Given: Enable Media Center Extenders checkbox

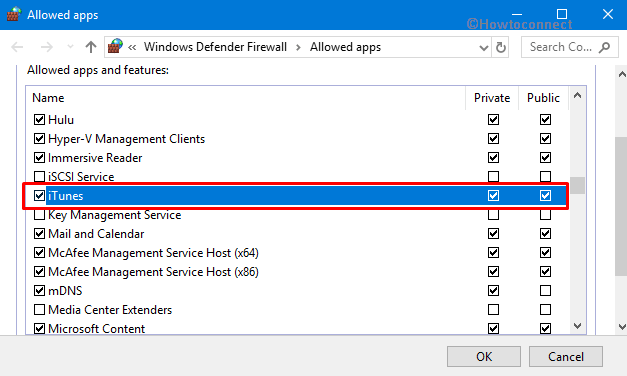Looking at the screenshot, I should (39, 310).
